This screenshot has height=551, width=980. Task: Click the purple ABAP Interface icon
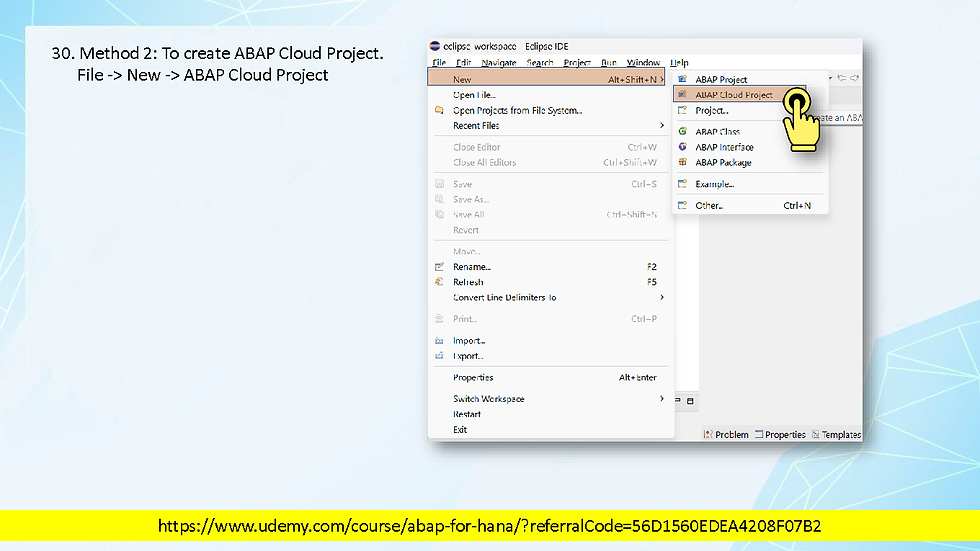coord(682,147)
